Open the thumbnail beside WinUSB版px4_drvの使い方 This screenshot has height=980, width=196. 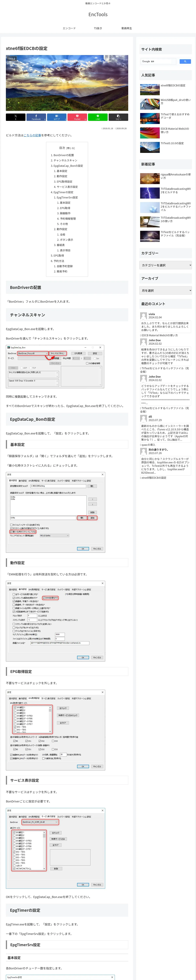150,104
